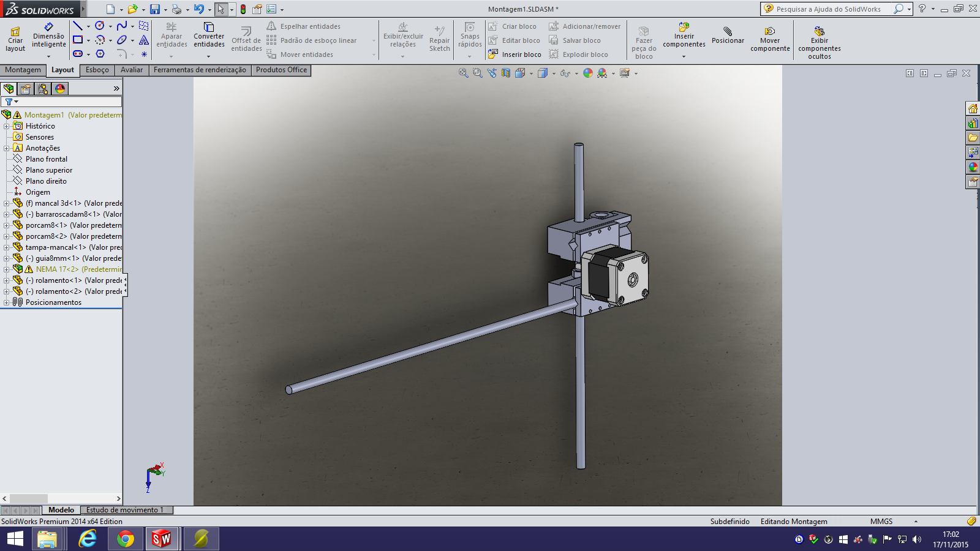Expand the NEMA 17<2> component node
Image resolution: width=980 pixels, height=551 pixels.
(x=6, y=269)
